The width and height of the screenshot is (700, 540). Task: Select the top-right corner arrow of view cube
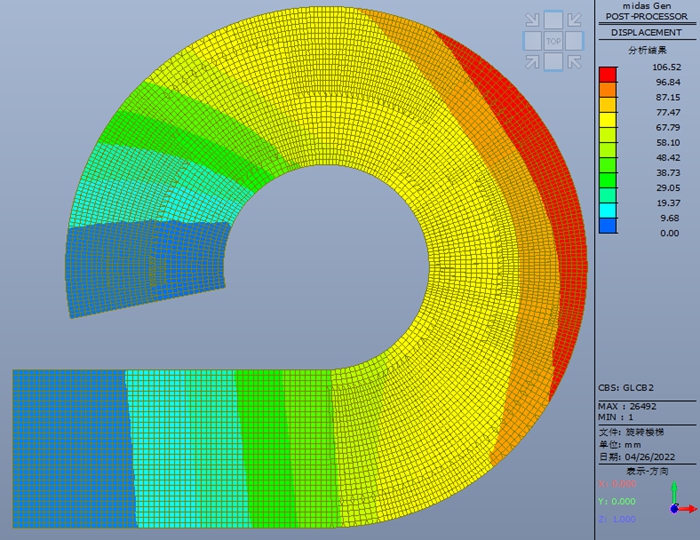click(574, 20)
